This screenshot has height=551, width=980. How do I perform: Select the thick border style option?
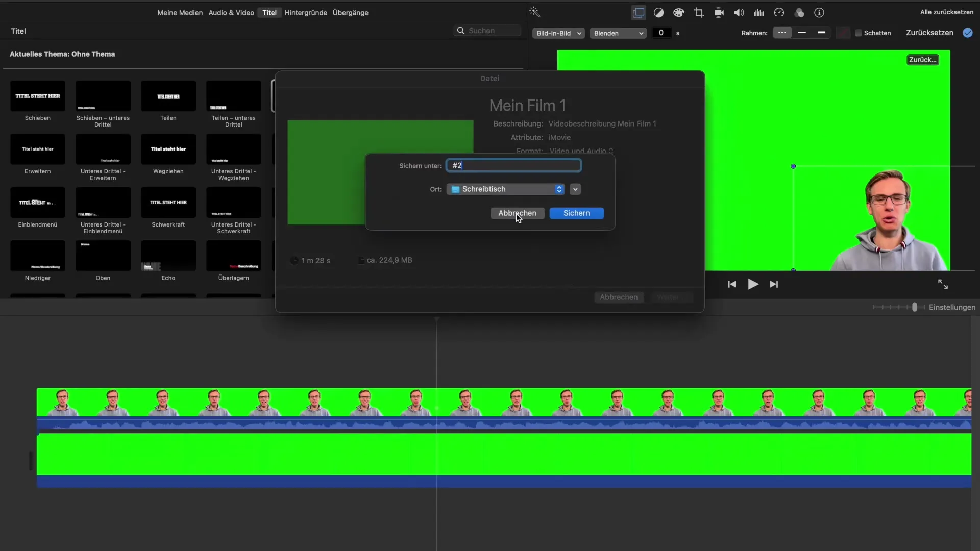821,33
